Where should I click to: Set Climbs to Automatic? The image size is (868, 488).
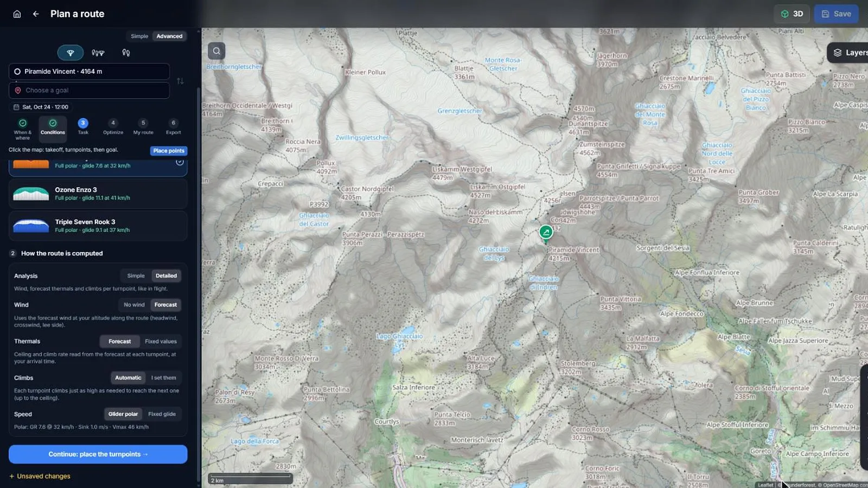(x=128, y=378)
